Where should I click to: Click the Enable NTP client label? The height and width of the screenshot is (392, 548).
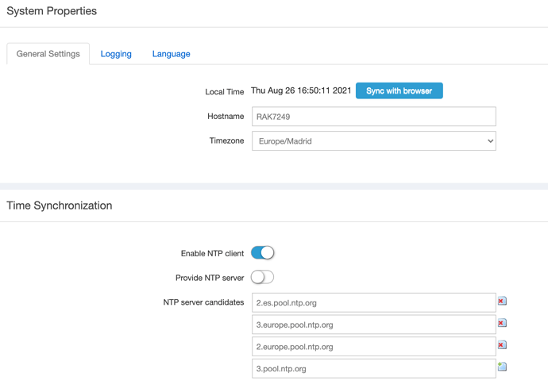[x=212, y=254]
